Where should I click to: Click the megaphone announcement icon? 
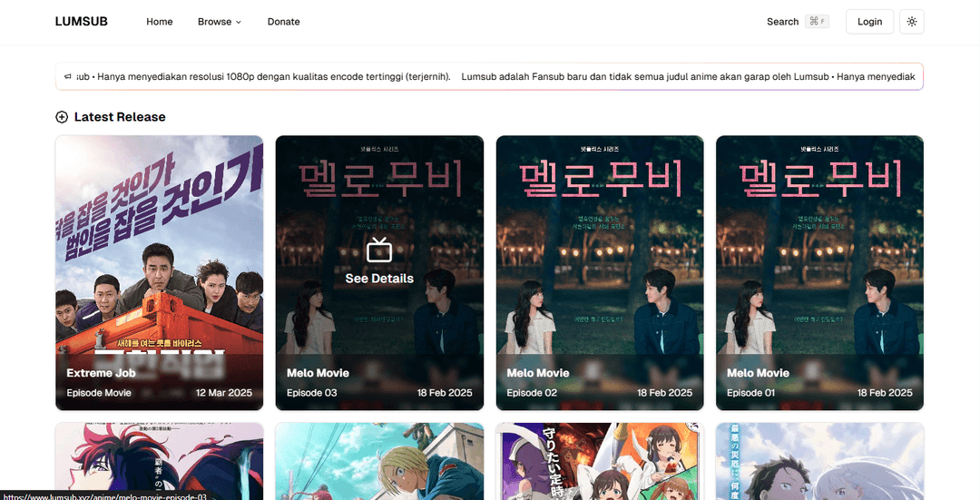point(67,77)
